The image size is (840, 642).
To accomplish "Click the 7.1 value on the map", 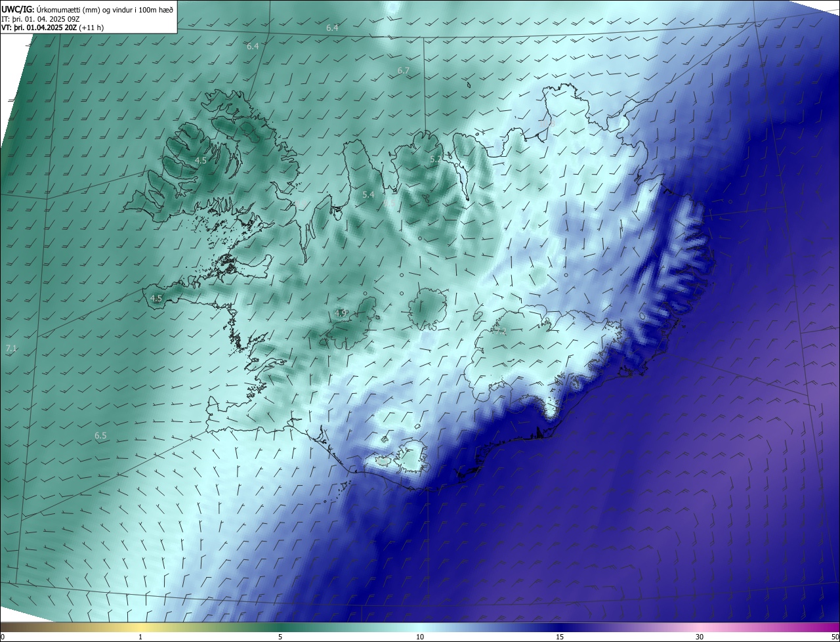I will (x=10, y=349).
